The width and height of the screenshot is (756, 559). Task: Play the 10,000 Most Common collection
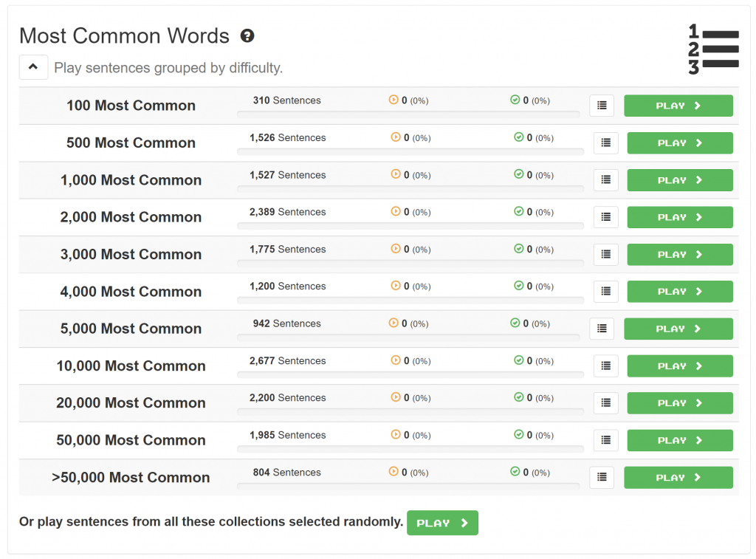pyautogui.click(x=679, y=366)
